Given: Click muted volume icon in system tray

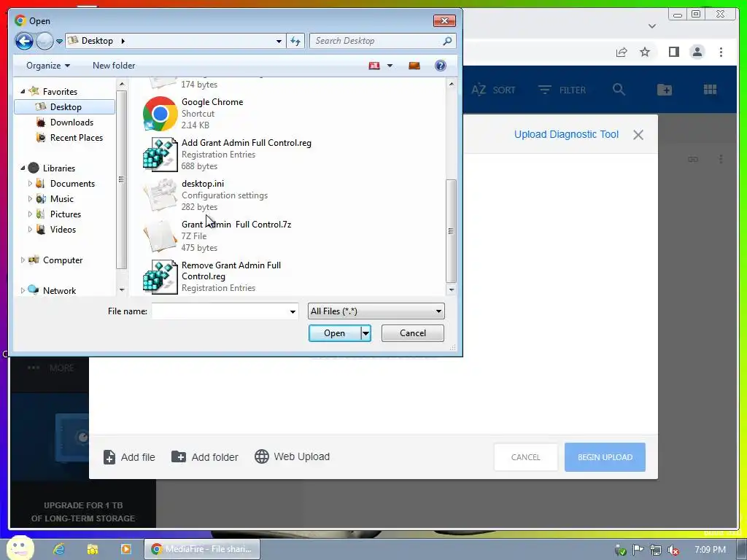Looking at the screenshot, I should point(673,550).
